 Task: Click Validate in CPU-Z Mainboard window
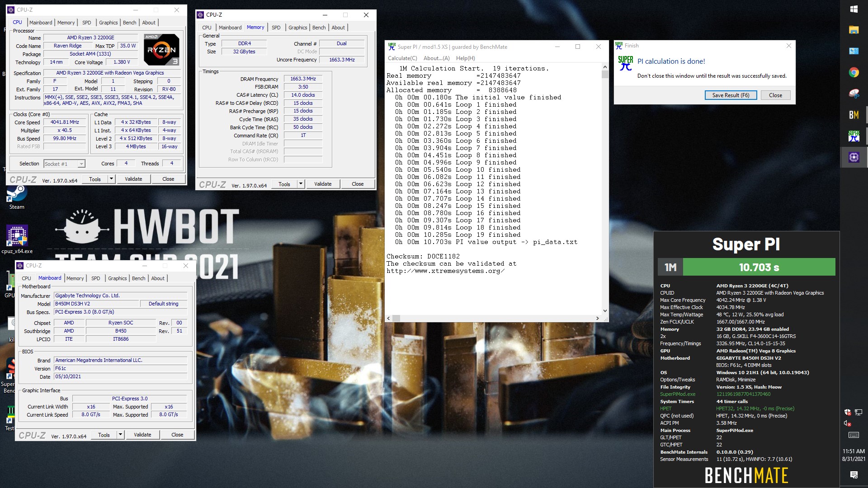click(142, 435)
